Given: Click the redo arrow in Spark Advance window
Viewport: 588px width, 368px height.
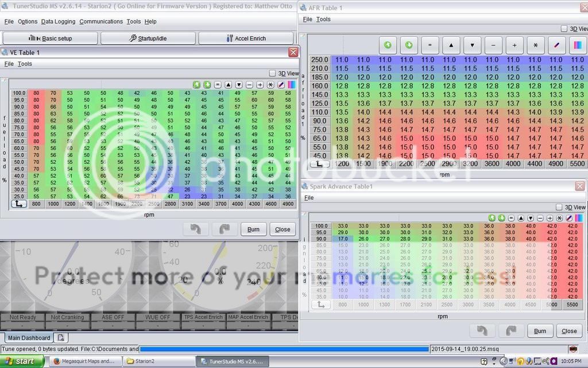Looking at the screenshot, I should coord(510,331).
